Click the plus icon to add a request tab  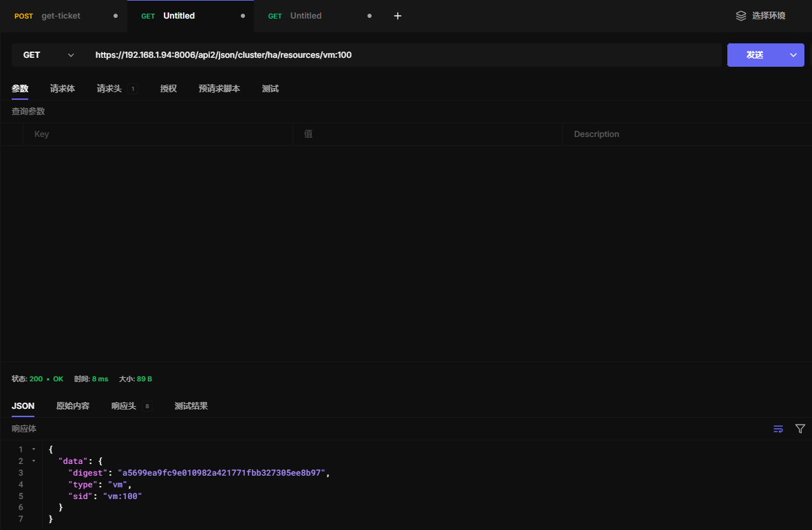point(397,16)
